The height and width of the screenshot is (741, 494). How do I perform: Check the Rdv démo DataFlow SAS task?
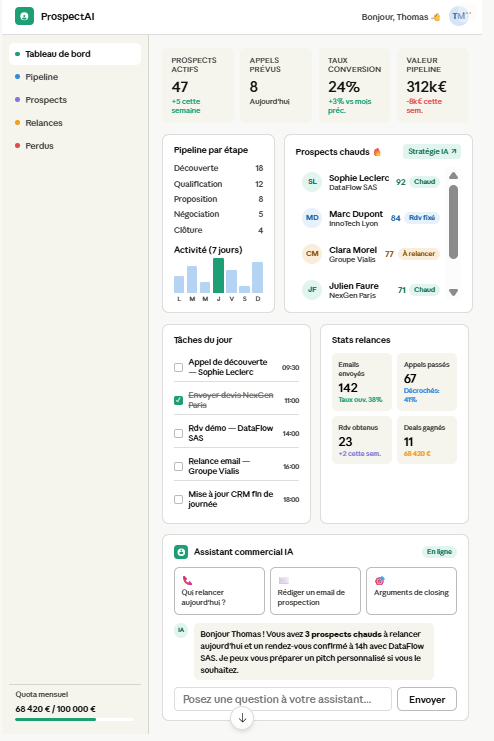coord(178,433)
